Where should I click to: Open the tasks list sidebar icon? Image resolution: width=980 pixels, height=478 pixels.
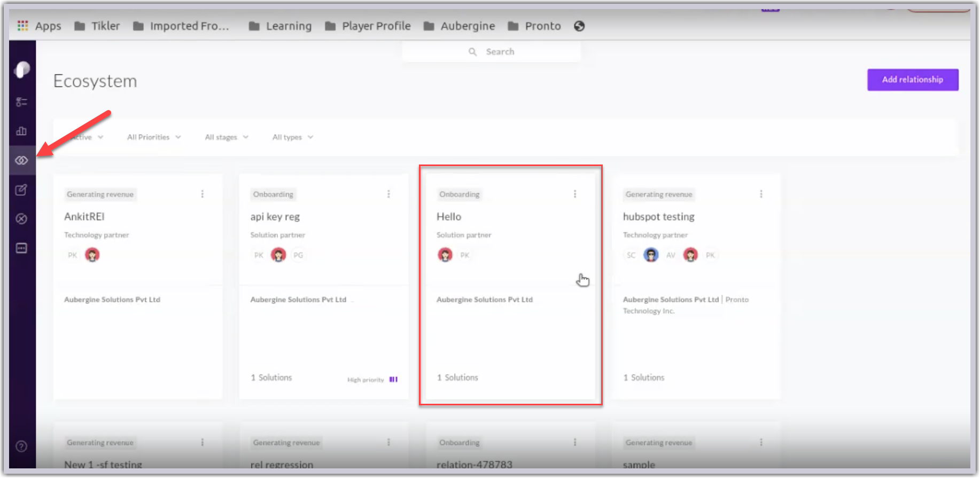[x=21, y=101]
